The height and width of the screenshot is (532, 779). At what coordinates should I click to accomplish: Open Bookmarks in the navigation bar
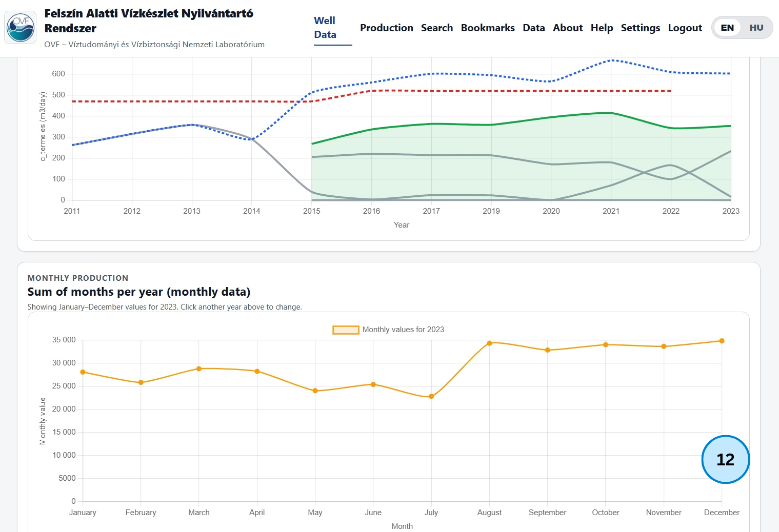pos(487,28)
